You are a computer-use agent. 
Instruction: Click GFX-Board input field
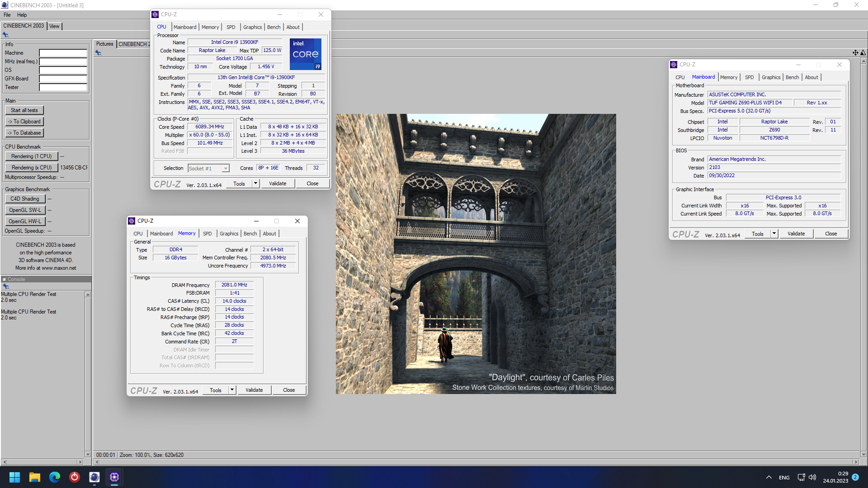(x=63, y=79)
